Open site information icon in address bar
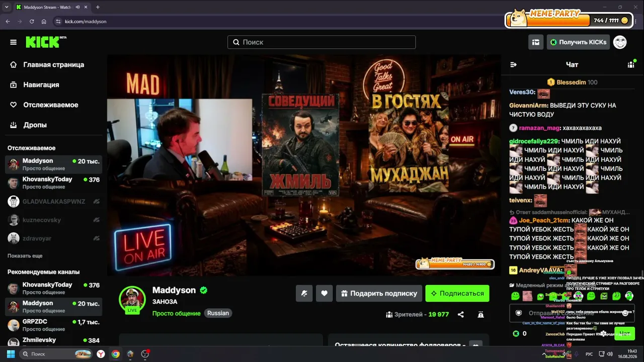Viewport: 644px width, 362px height. [x=58, y=22]
